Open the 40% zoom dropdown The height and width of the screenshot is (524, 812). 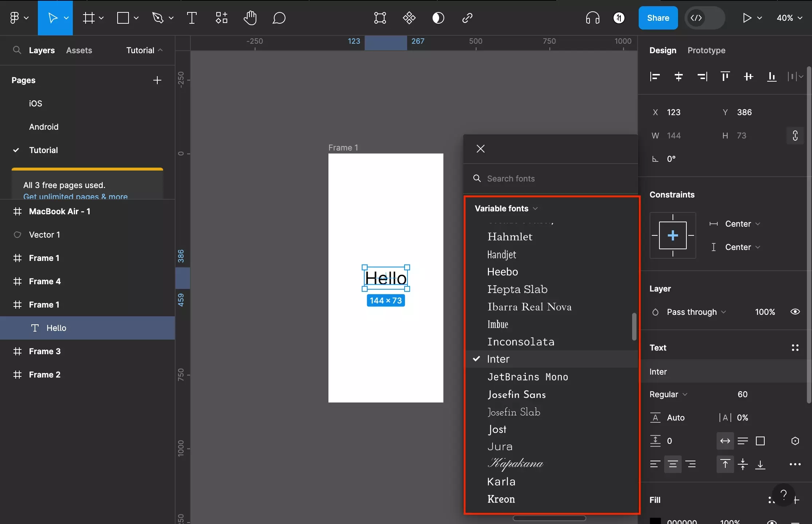tap(789, 17)
